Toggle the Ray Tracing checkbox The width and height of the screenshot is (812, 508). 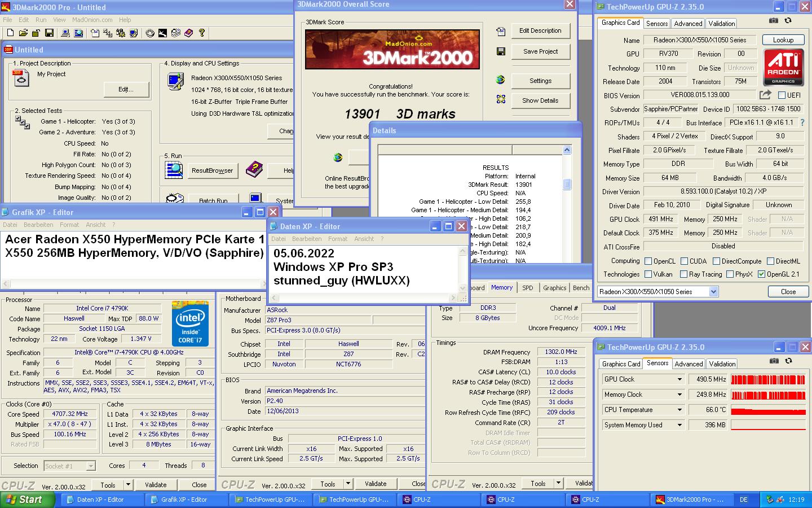683,274
